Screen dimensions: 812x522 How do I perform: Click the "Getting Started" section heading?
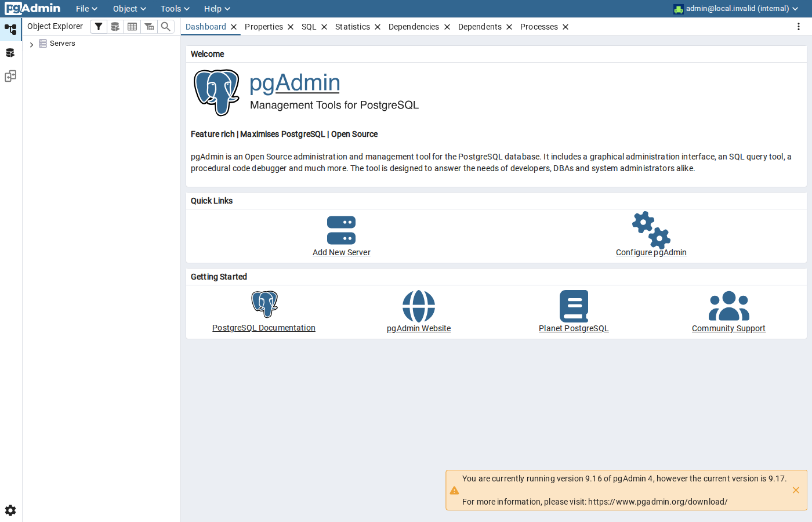[219, 277]
